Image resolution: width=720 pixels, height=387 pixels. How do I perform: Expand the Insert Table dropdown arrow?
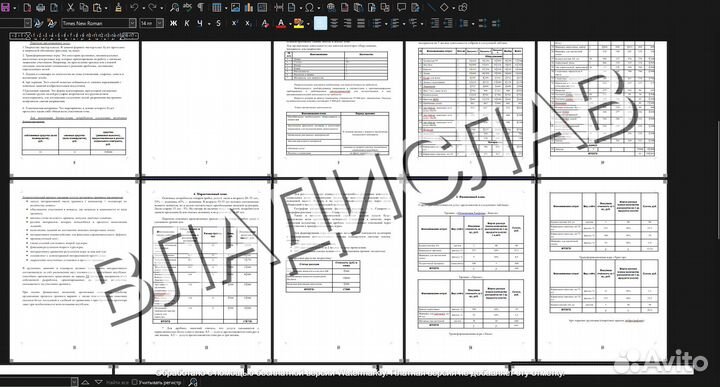[x=226, y=8]
